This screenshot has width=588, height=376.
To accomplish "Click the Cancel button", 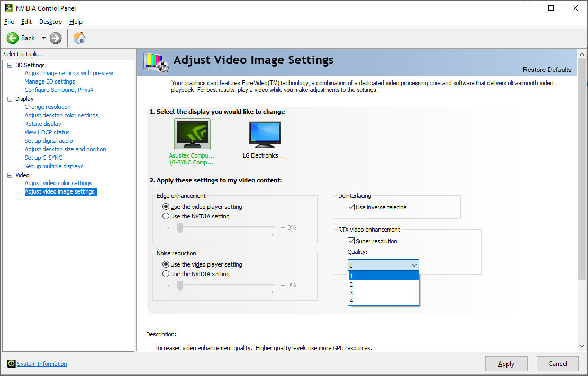I will (x=558, y=364).
